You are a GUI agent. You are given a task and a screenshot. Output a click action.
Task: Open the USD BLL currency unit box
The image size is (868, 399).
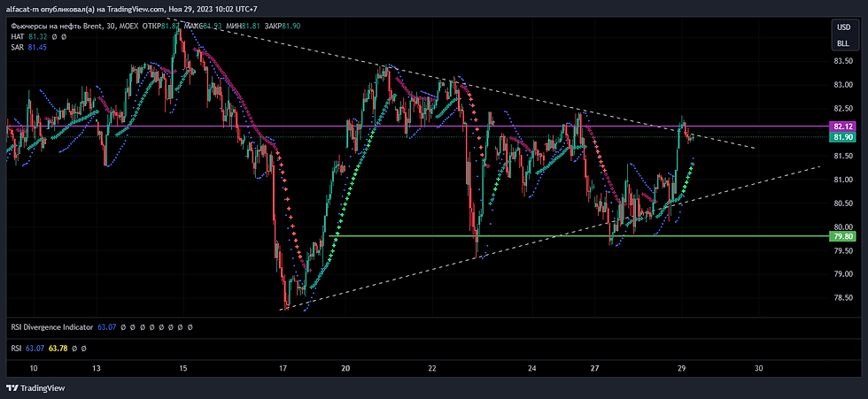[843, 35]
